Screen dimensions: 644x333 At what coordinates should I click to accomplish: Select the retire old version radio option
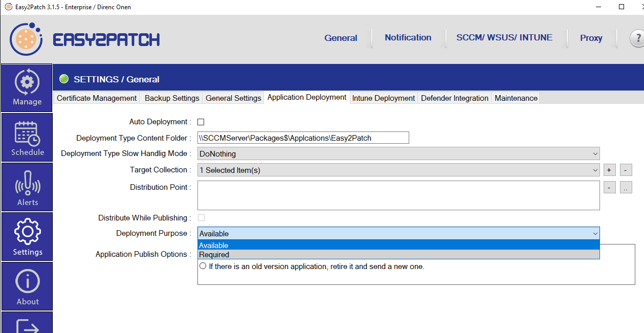pos(203,267)
